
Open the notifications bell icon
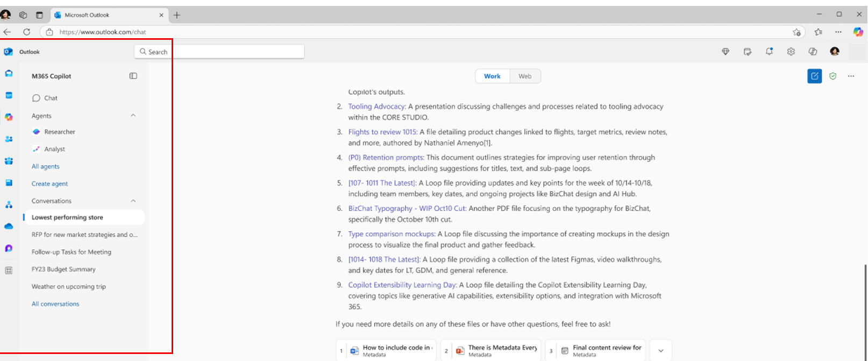point(770,52)
